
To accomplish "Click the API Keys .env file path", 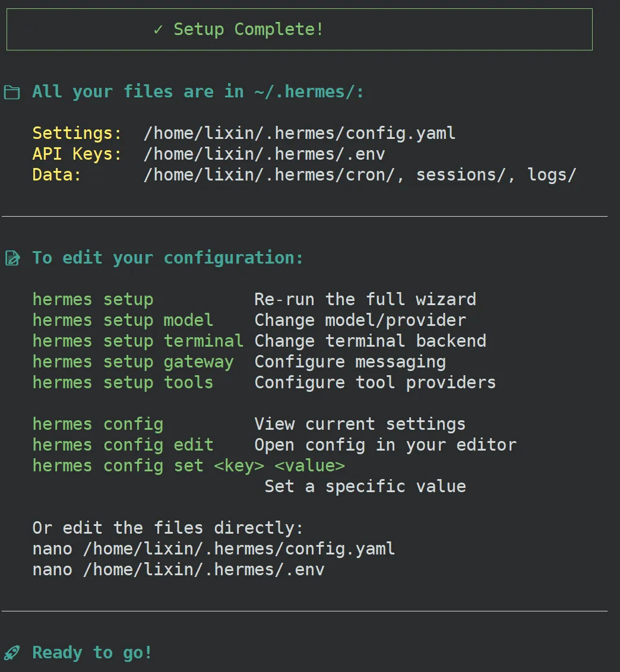I will 264,154.
